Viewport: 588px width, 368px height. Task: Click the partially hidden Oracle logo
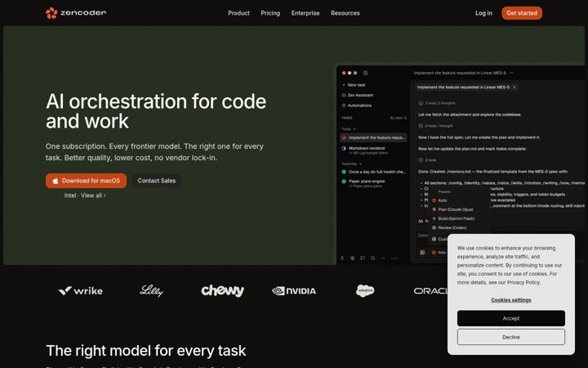[x=430, y=290]
